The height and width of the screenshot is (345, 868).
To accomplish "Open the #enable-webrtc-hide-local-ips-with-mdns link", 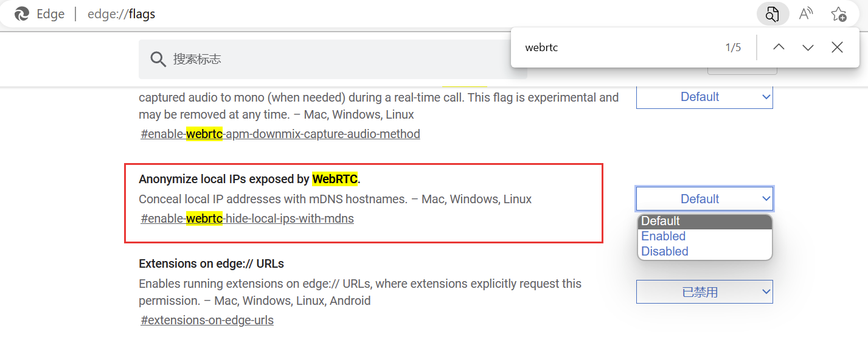I will click(247, 218).
